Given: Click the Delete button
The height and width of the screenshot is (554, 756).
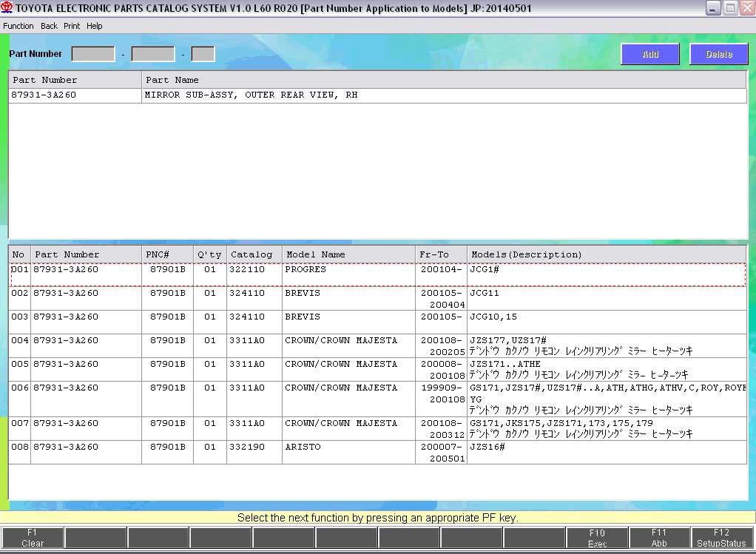Looking at the screenshot, I should pyautogui.click(x=718, y=54).
